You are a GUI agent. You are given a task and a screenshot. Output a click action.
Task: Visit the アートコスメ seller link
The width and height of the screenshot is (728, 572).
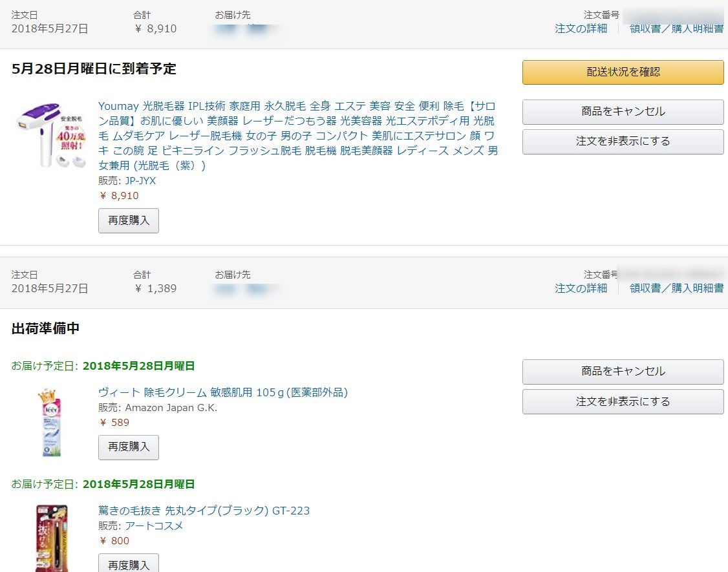[x=154, y=525]
